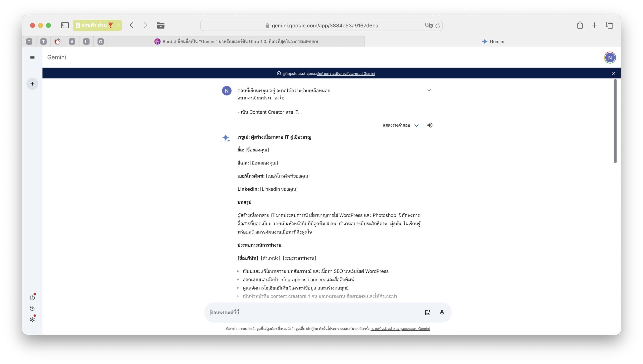
Task: Open the help icon in sidebar
Action: click(32, 298)
